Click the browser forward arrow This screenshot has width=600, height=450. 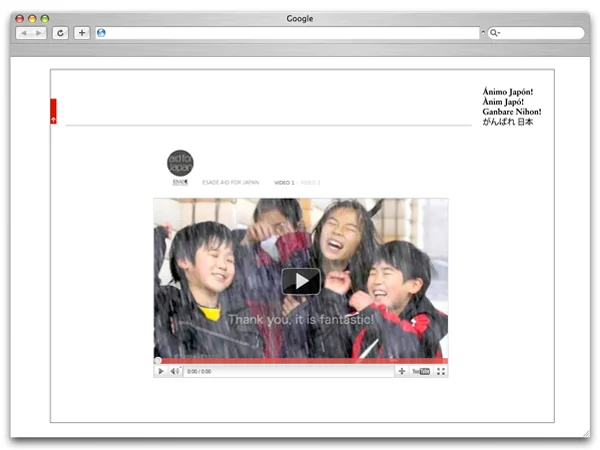point(39,33)
